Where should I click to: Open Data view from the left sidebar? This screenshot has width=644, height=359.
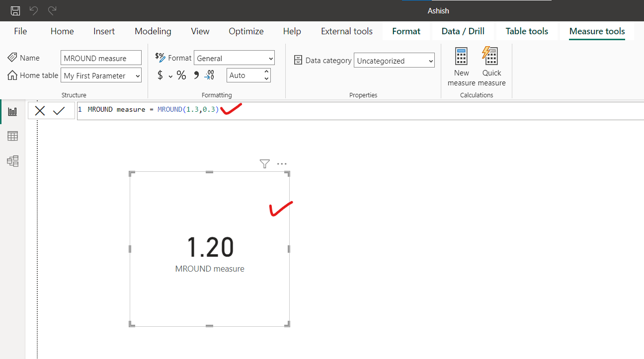click(x=12, y=136)
